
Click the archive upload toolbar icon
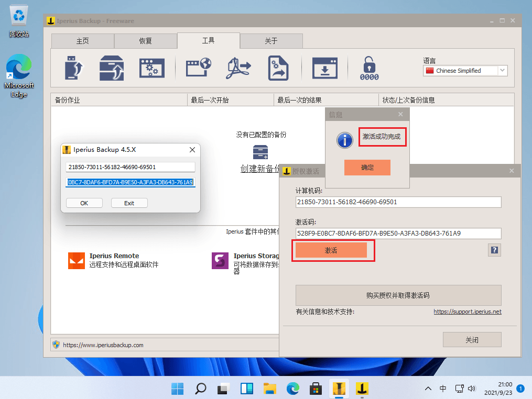(x=112, y=68)
